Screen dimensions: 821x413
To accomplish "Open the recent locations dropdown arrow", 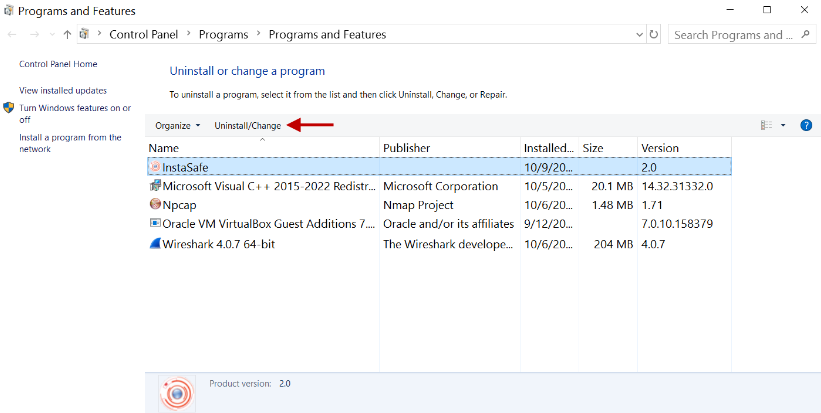I will coord(52,35).
